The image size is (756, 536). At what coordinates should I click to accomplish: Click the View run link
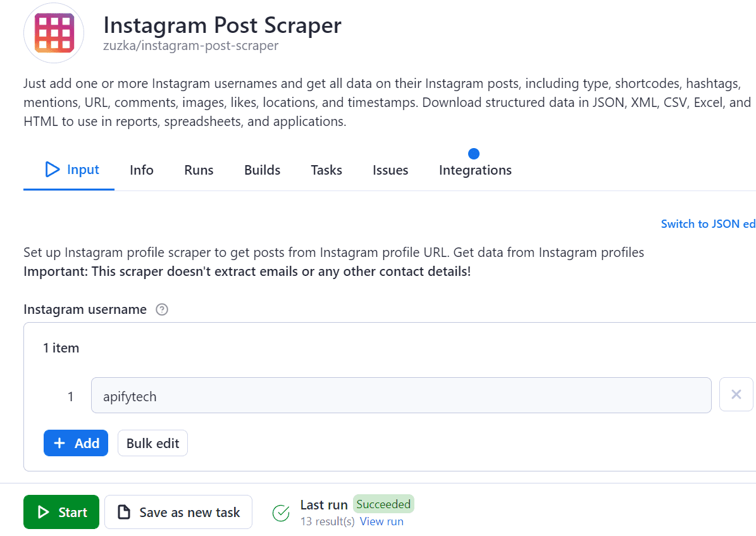point(381,521)
